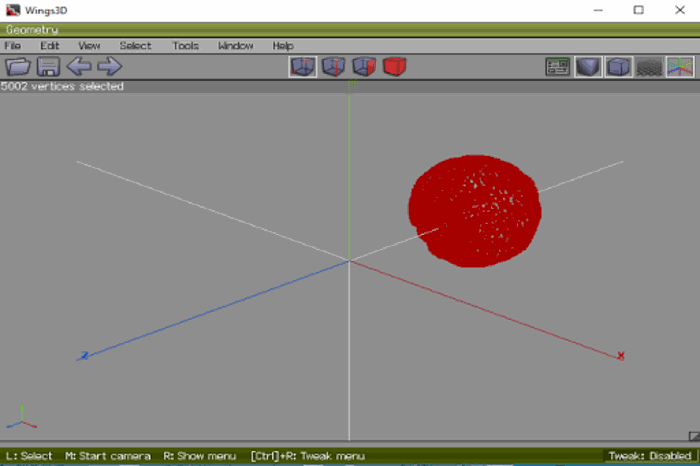The height and width of the screenshot is (466, 700).
Task: Click the Wings3D application logo icon
Action: click(12, 10)
